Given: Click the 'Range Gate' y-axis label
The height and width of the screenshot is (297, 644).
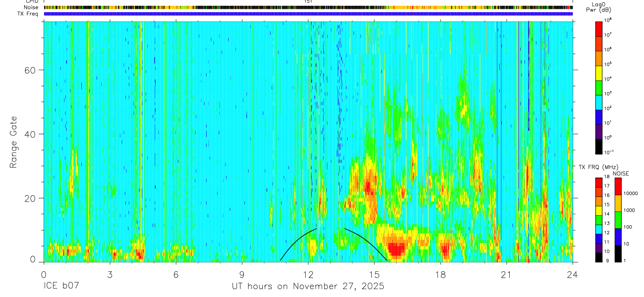Looking at the screenshot, I should pyautogui.click(x=14, y=142).
